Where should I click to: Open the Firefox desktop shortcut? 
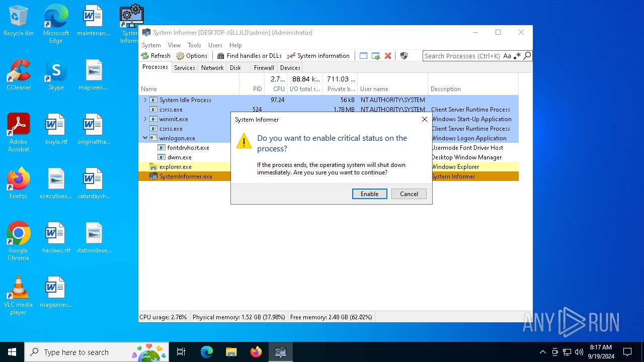tap(19, 184)
